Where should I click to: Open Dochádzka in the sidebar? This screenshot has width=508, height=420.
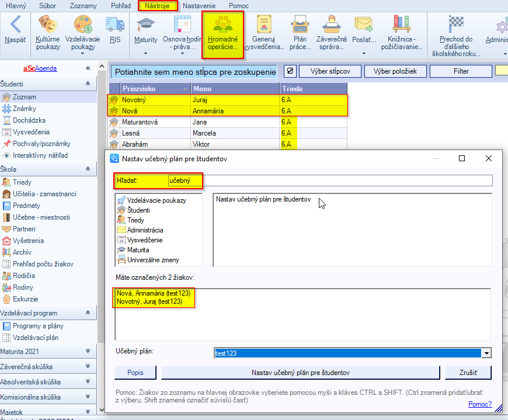29,120
